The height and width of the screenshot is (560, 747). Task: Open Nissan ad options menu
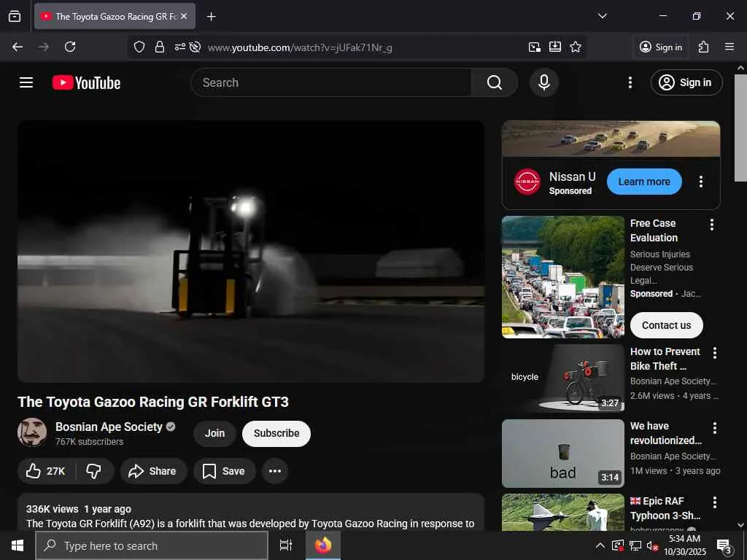coord(700,182)
